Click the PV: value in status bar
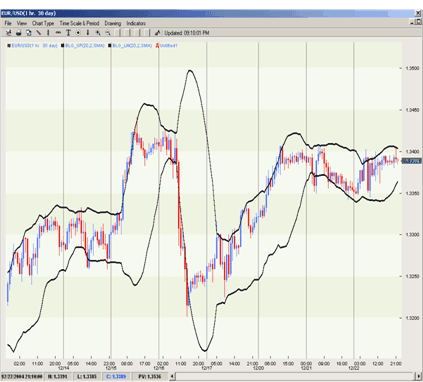 [x=150, y=377]
